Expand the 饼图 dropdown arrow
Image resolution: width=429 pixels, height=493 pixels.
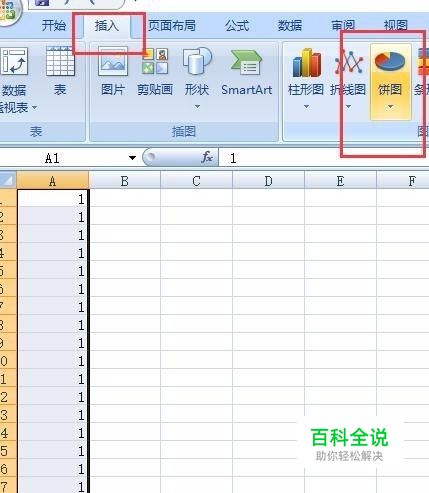pos(390,107)
